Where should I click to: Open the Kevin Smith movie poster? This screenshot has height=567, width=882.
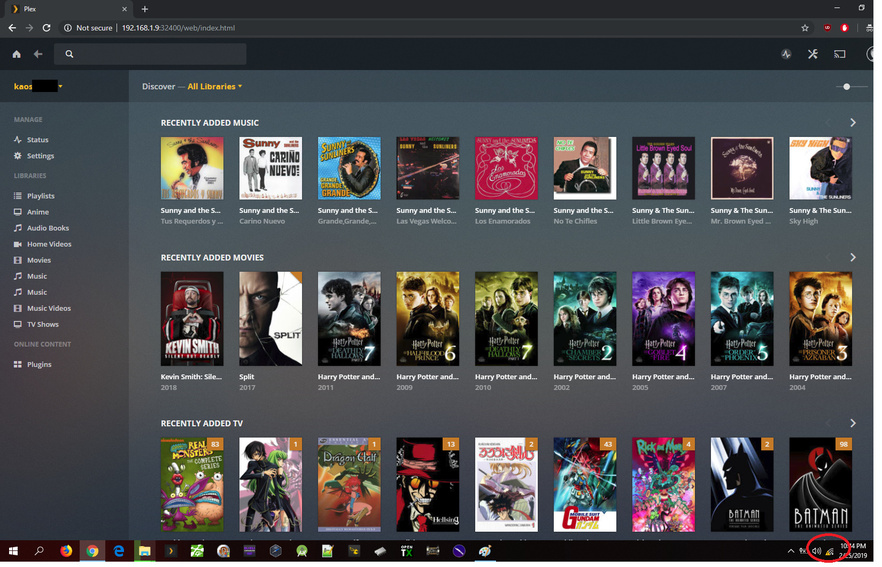(192, 318)
